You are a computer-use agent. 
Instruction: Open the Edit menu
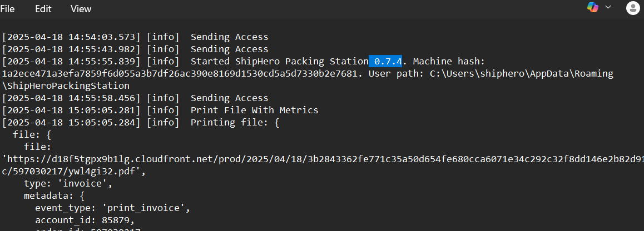[43, 9]
